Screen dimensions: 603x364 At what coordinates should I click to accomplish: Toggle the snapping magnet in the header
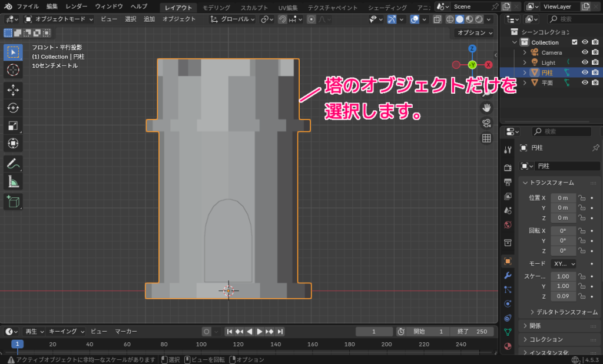[281, 19]
